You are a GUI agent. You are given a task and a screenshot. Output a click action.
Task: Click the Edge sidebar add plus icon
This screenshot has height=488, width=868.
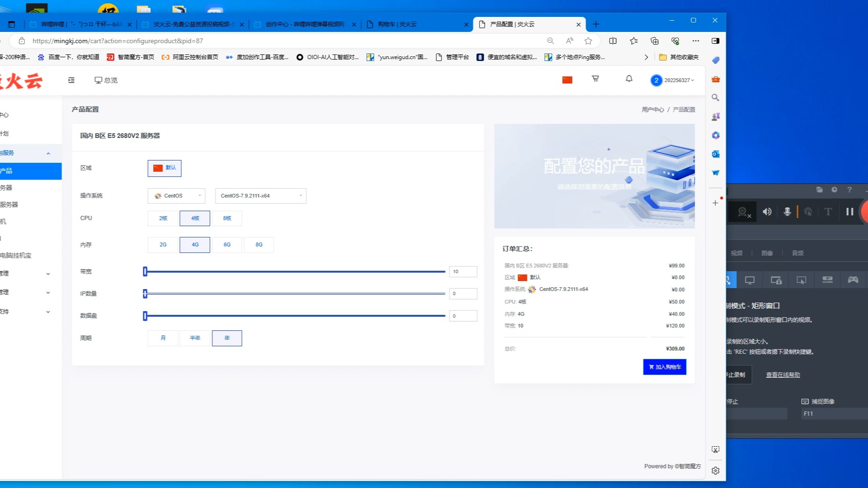715,203
